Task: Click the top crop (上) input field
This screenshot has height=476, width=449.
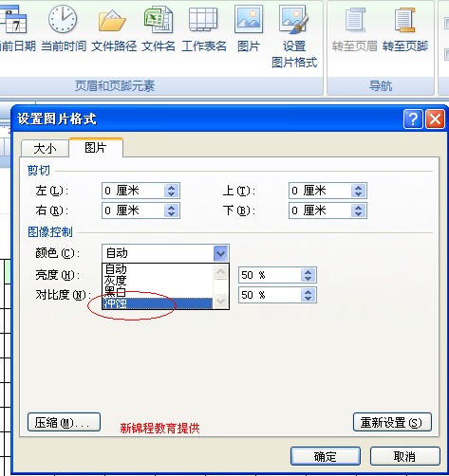Action: tap(320, 191)
